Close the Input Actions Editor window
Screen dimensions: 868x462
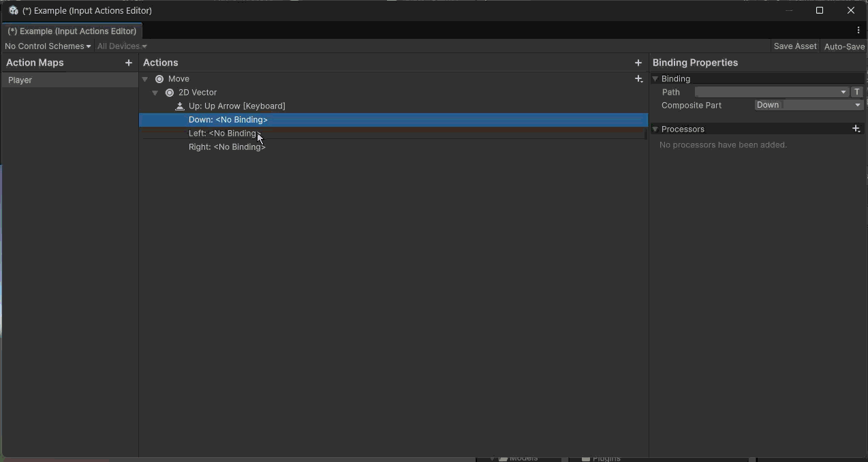[x=851, y=11]
